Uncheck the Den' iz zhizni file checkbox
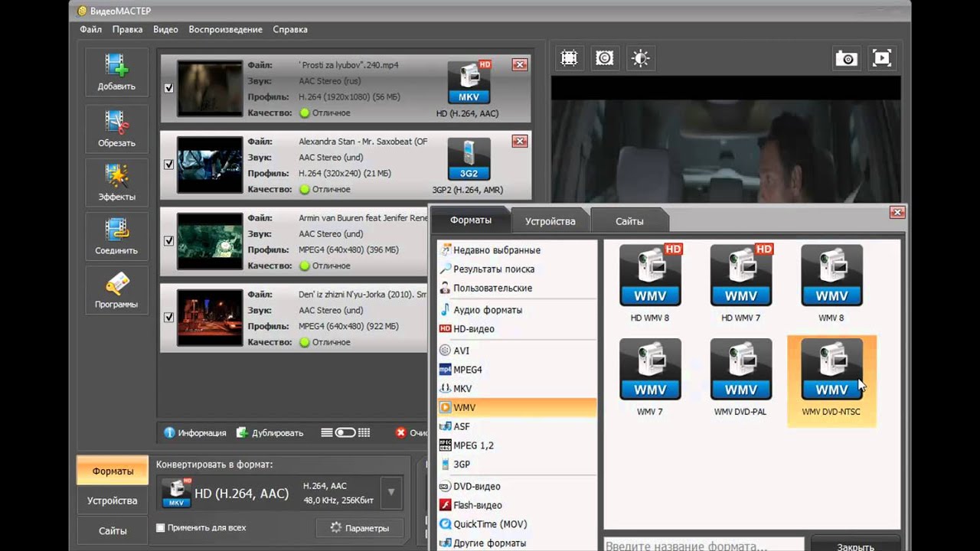Image resolution: width=980 pixels, height=551 pixels. (x=168, y=318)
